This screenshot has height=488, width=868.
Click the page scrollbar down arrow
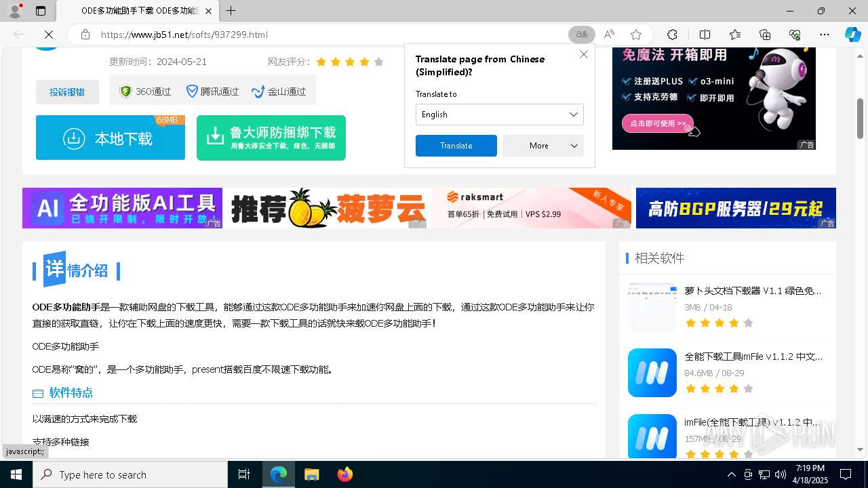860,449
